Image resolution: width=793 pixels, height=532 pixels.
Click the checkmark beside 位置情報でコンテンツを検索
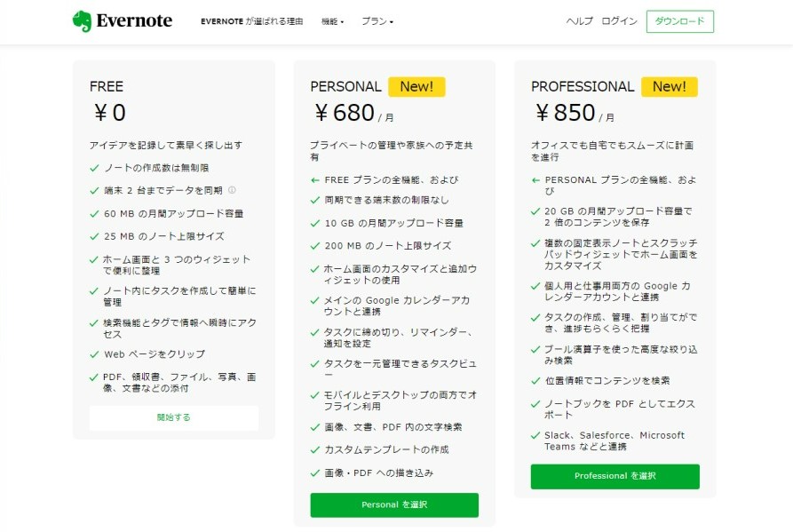coord(535,381)
